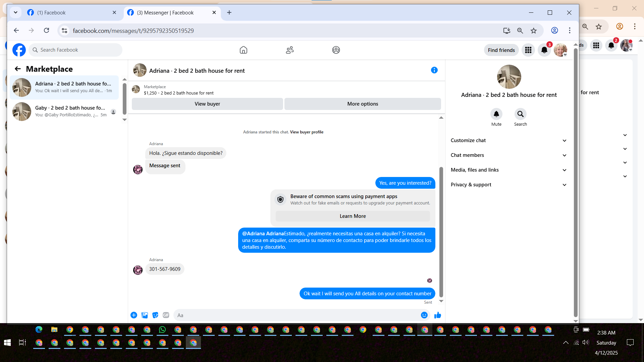Click the Facebook logo icon
The width and height of the screenshot is (644, 362).
click(x=19, y=50)
